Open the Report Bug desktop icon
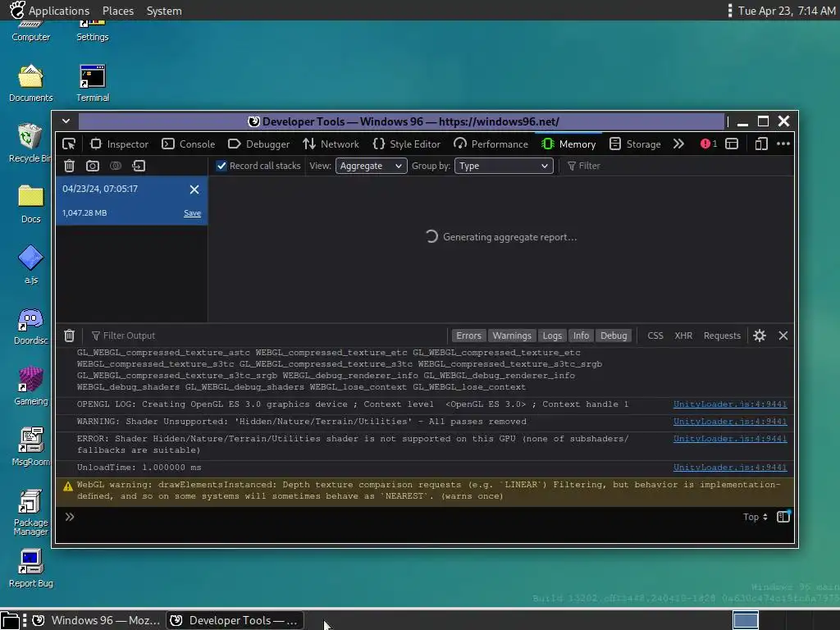Image resolution: width=840 pixels, height=630 pixels. [x=30, y=568]
